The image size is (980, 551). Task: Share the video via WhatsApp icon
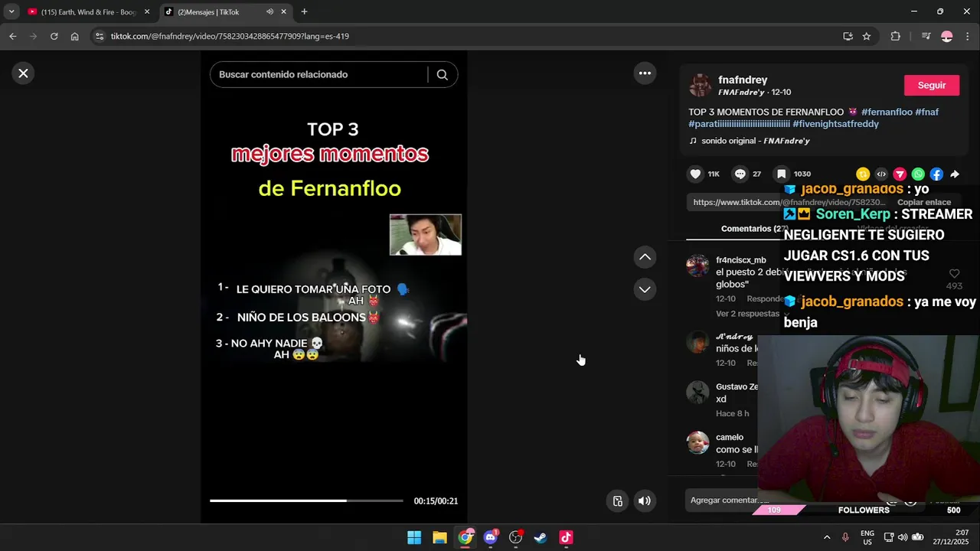(918, 174)
